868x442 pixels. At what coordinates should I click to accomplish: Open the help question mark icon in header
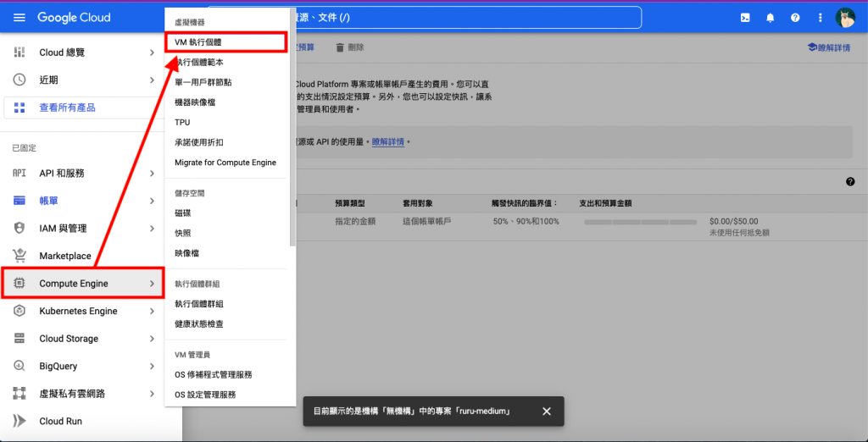pyautogui.click(x=795, y=18)
